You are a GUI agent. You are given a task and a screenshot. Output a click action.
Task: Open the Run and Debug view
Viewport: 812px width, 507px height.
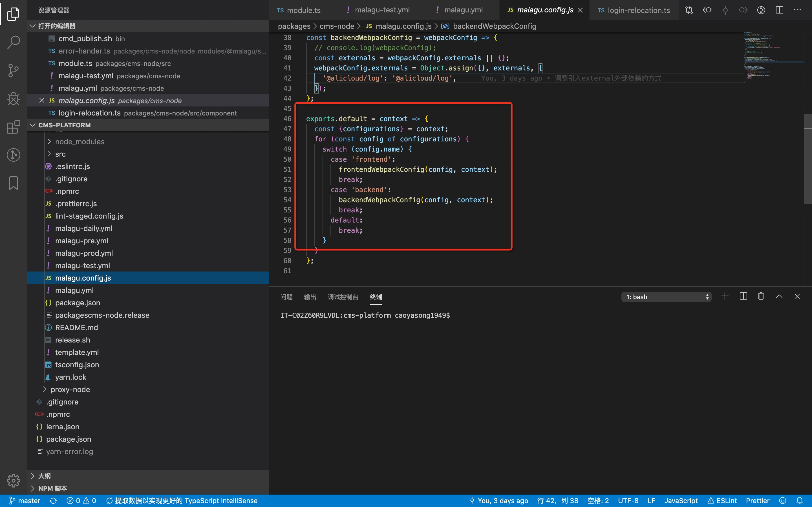(x=14, y=99)
